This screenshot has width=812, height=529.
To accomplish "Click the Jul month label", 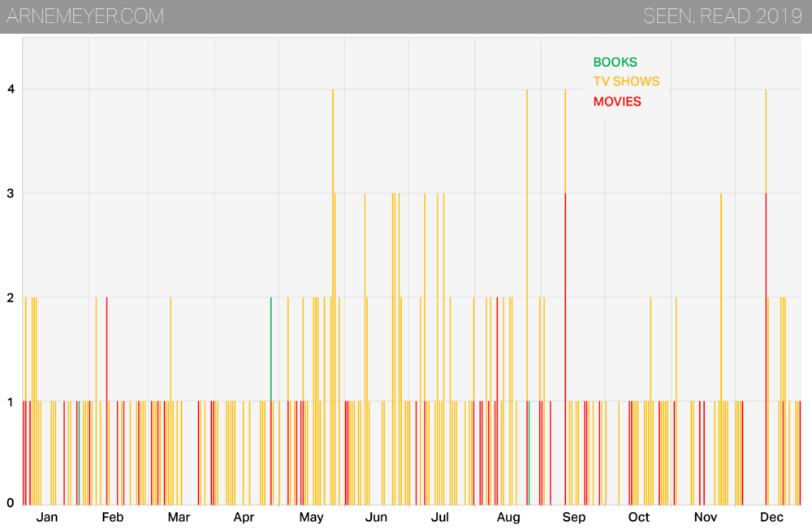I will pyautogui.click(x=440, y=517).
